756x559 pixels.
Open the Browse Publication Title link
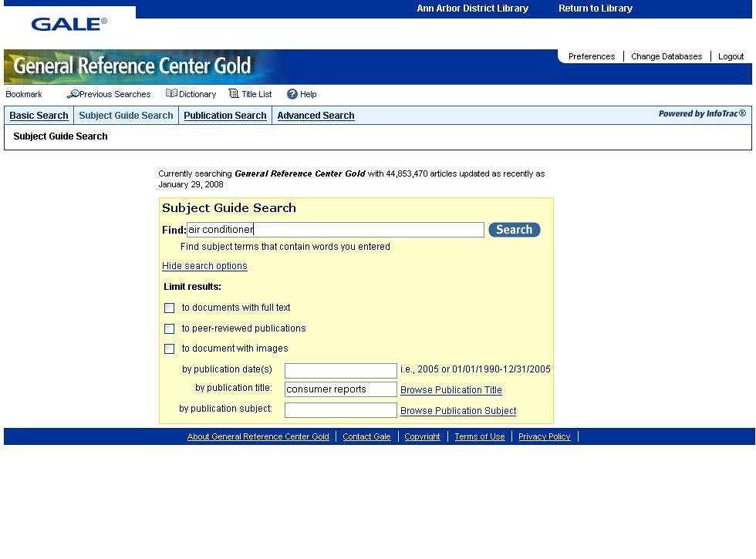(x=451, y=390)
